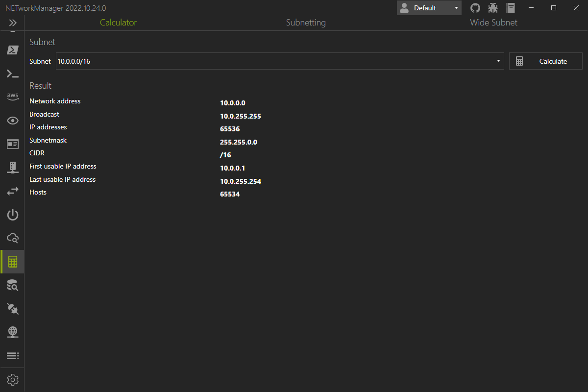The width and height of the screenshot is (588, 392).
Task: Switch to the Wide Subnet tab
Action: coord(493,23)
